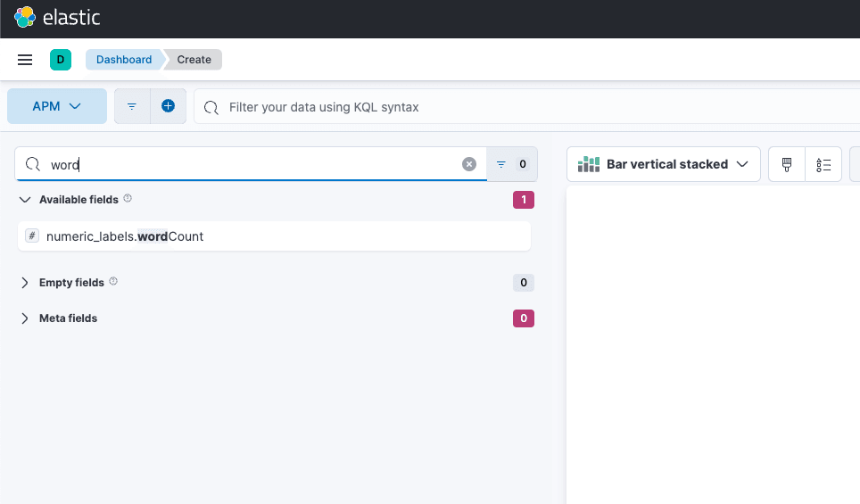The image size is (860, 504).
Task: Collapse the Available fields section
Action: pos(25,200)
